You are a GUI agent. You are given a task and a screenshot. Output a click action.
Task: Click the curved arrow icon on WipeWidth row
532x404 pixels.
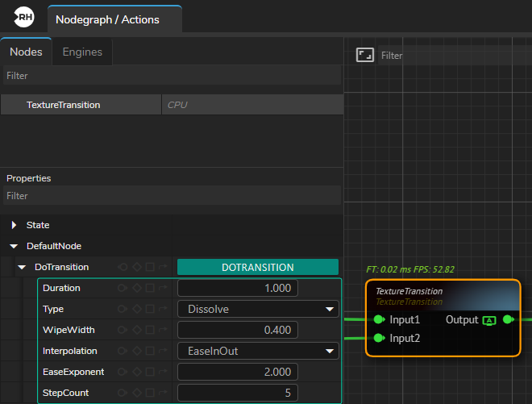163,330
